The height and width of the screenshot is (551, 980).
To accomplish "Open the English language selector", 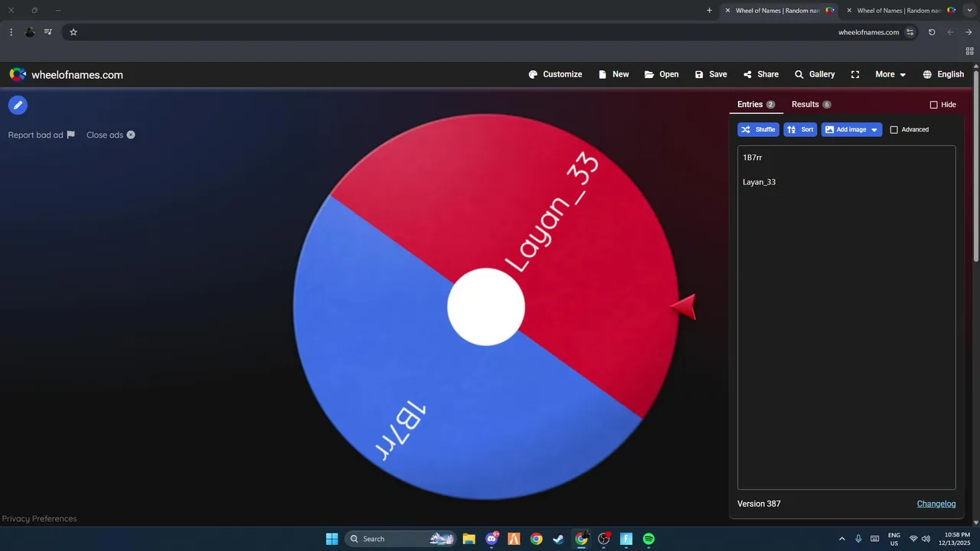I will 943,74.
